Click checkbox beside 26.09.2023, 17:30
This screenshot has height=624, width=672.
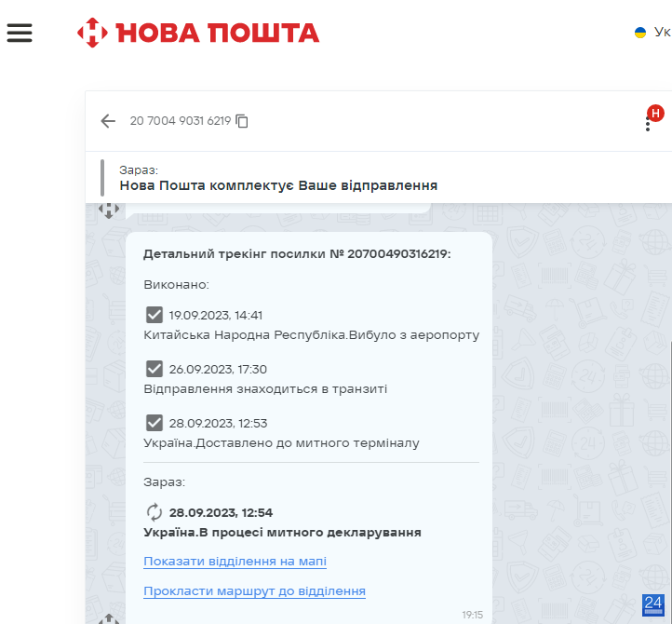pyautogui.click(x=155, y=369)
